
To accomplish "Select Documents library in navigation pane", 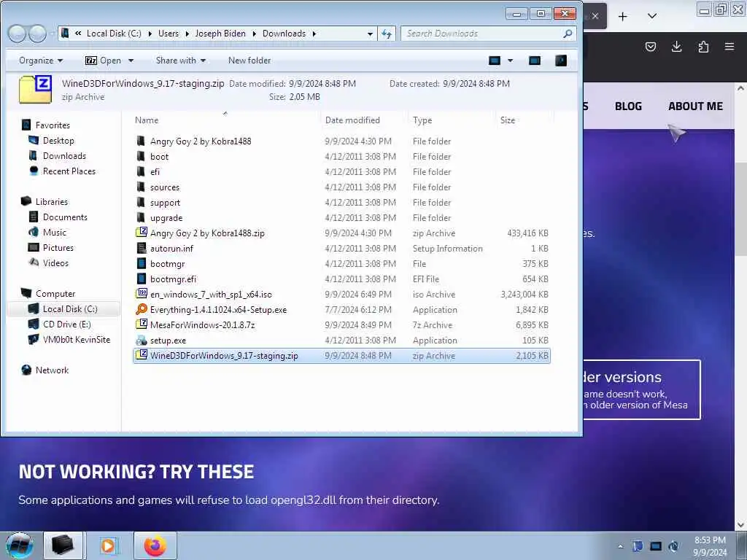I will coord(65,217).
